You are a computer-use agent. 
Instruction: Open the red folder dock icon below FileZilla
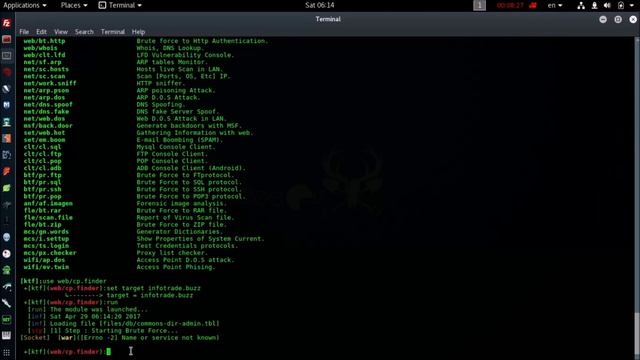(7, 39)
